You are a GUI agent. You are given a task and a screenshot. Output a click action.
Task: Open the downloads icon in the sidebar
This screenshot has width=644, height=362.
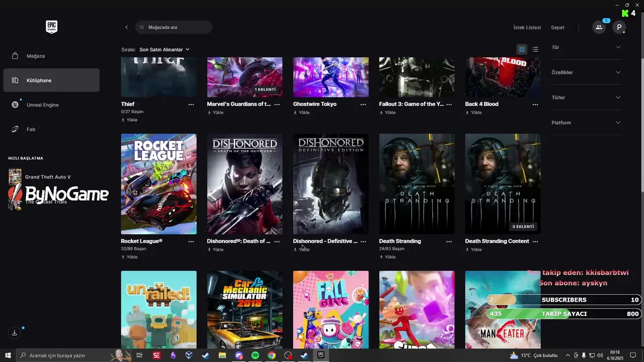click(15, 332)
